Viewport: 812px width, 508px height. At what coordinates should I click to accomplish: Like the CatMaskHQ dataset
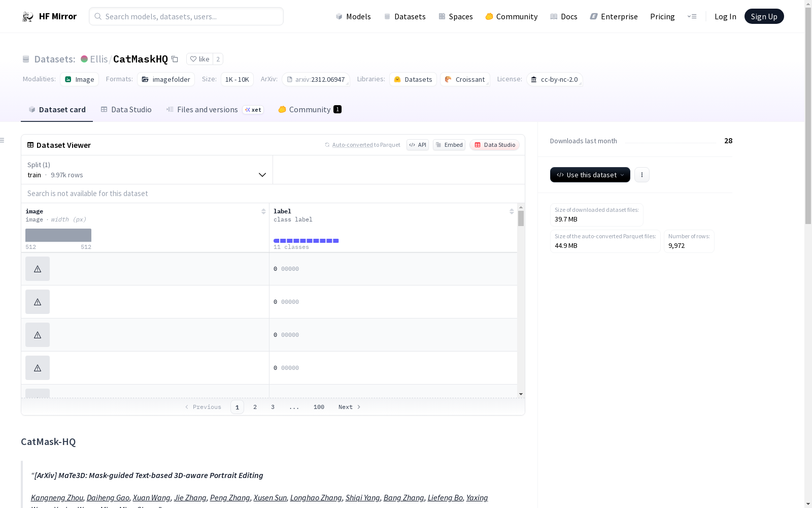(199, 59)
